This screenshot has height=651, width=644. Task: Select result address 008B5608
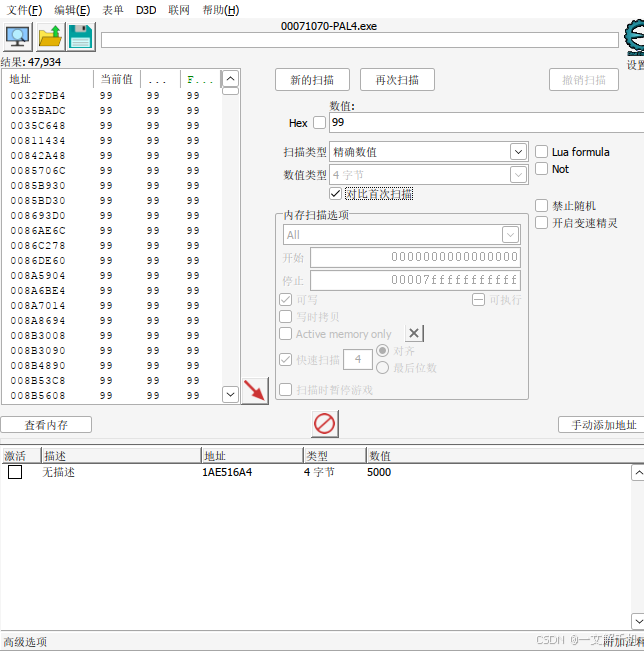tap(38, 395)
